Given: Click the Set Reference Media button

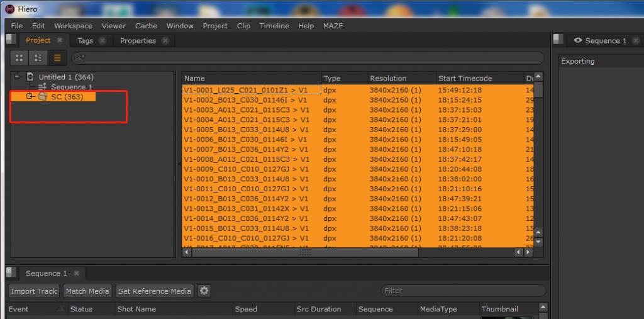Looking at the screenshot, I should pyautogui.click(x=155, y=291).
